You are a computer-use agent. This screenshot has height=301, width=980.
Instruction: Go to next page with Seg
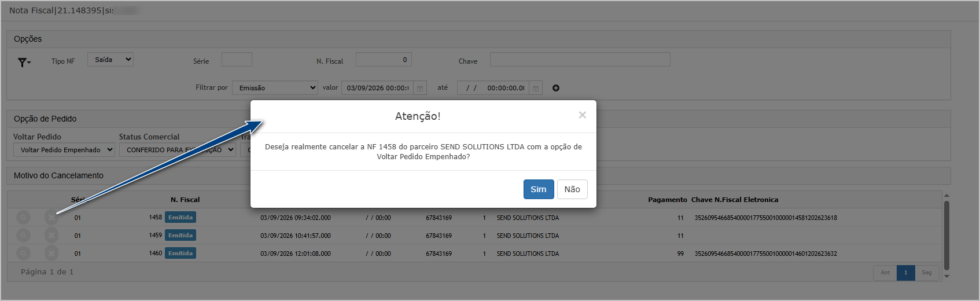click(927, 273)
